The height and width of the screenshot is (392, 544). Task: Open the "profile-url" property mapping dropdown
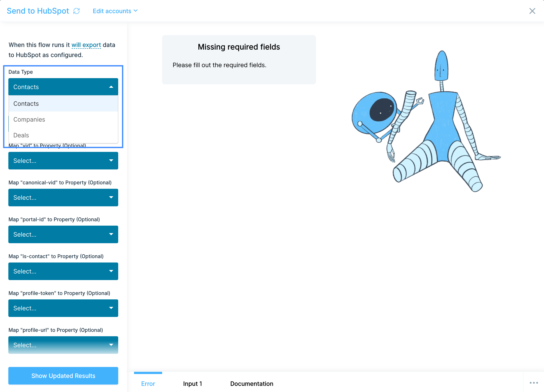tap(63, 345)
